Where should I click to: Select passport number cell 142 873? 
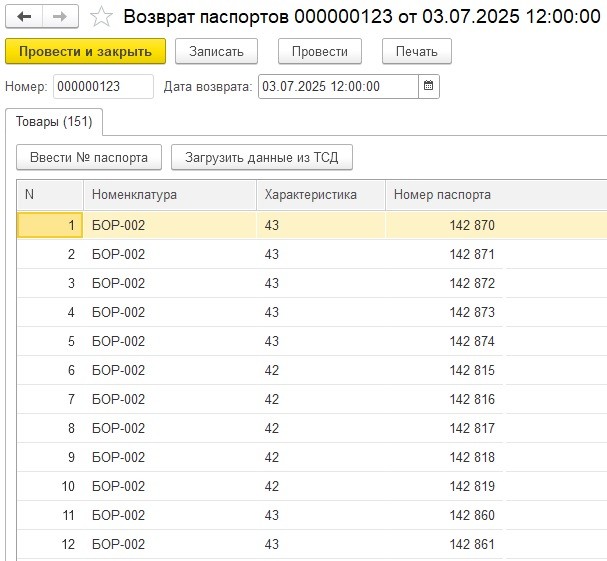click(x=472, y=313)
